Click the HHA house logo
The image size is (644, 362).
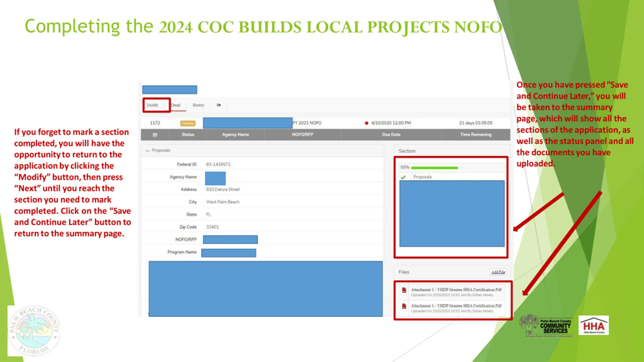594,326
